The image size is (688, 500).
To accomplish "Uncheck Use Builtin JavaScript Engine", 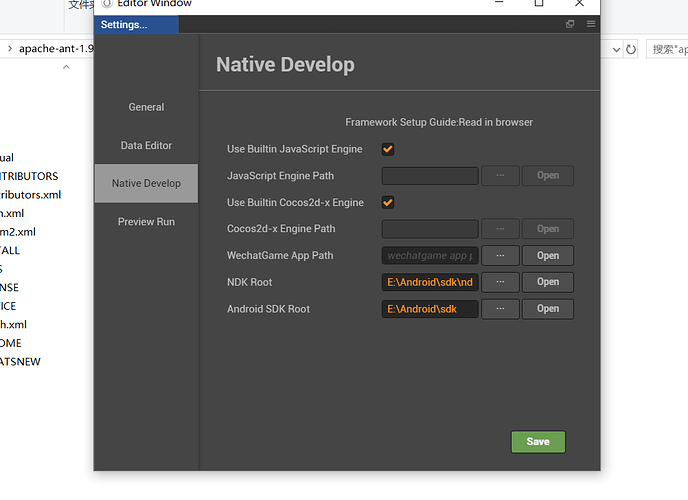I will click(388, 150).
